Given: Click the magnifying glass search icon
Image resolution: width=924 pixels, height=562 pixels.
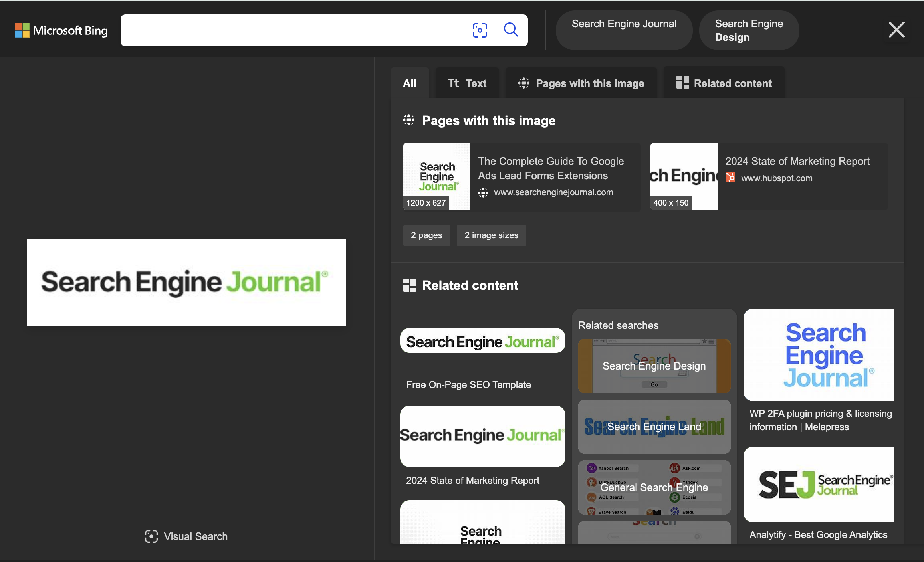Looking at the screenshot, I should pyautogui.click(x=511, y=30).
